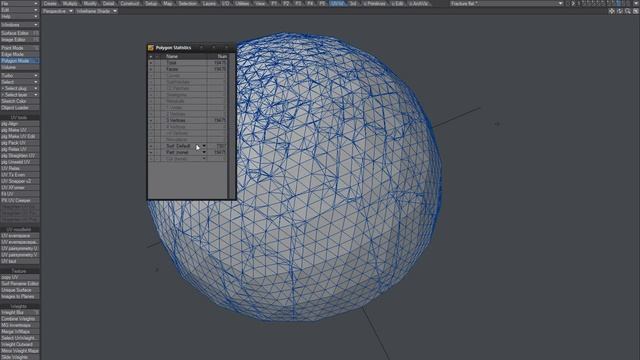Viewport: 640px width, 360px height.
Task: Switch to the Map tab
Action: [168, 3]
